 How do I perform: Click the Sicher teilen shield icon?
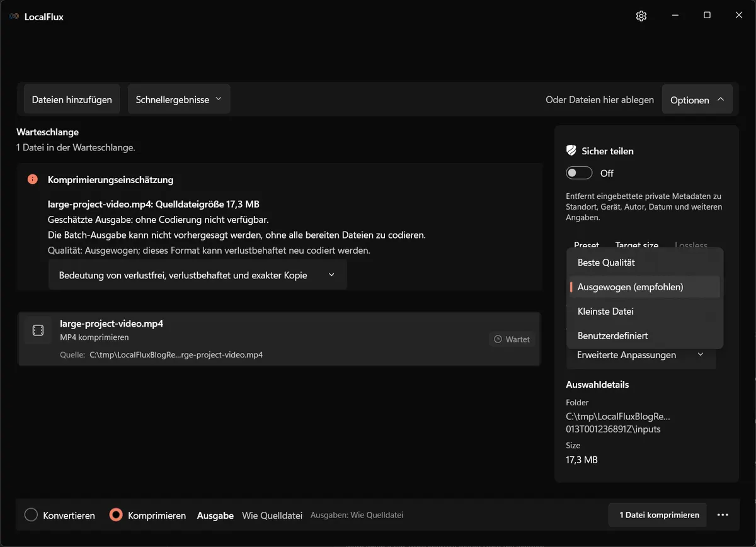[x=571, y=150]
